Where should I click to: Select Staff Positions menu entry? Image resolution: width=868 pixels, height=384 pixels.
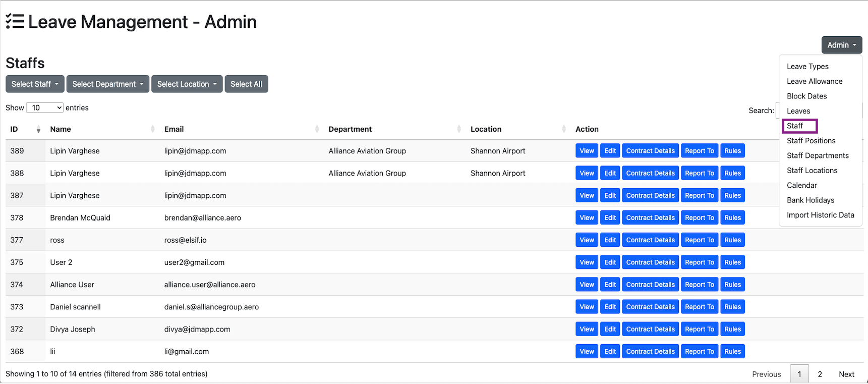point(811,141)
